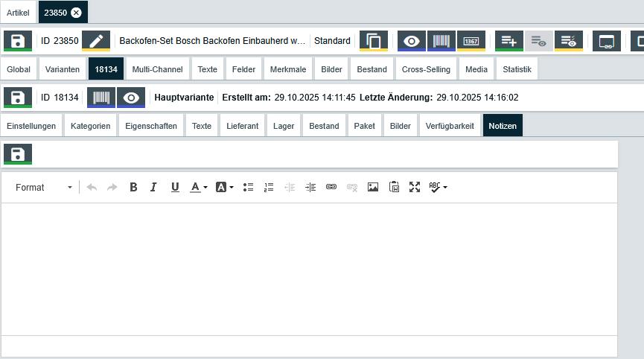The image size is (644, 359).
Task: Insert a hyperlink with the link icon
Action: pos(331,187)
